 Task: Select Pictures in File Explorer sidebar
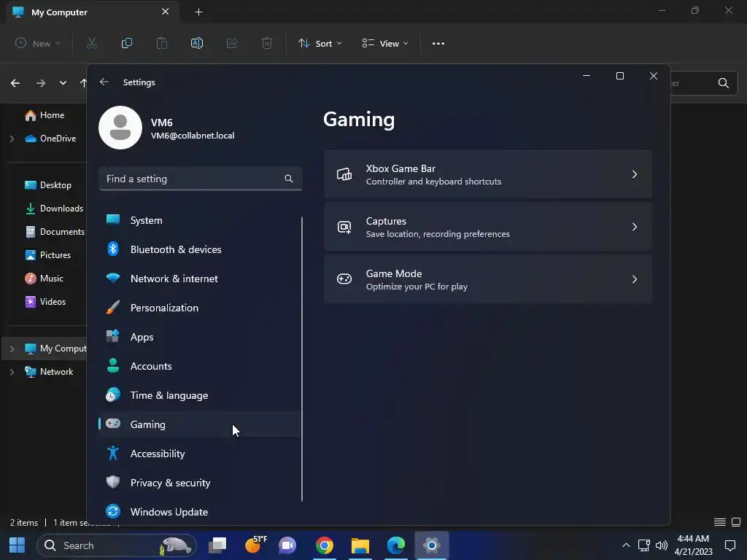point(47,255)
